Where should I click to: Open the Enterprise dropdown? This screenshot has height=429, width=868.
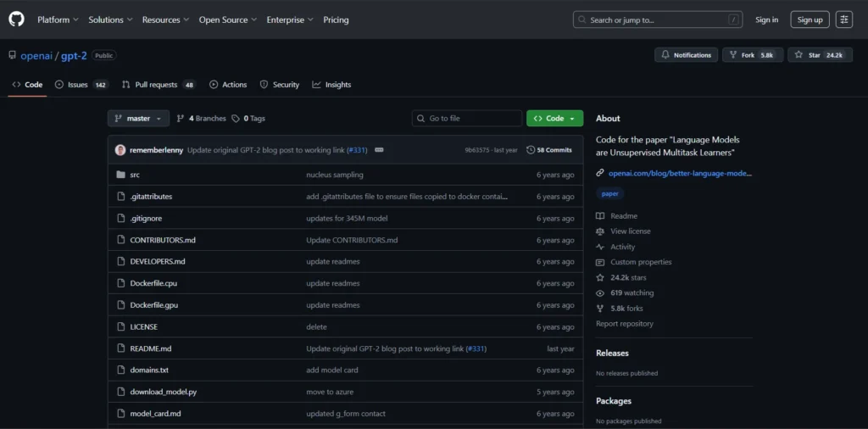[290, 19]
